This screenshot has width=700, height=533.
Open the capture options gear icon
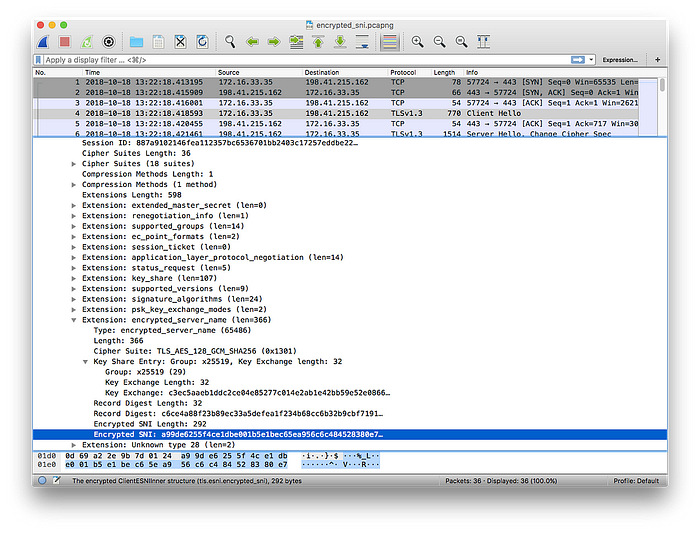pos(109,42)
